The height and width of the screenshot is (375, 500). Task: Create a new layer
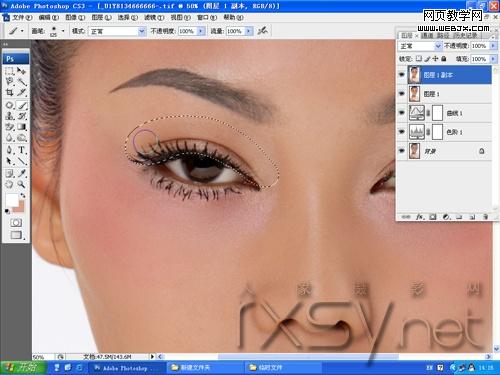[x=472, y=217]
